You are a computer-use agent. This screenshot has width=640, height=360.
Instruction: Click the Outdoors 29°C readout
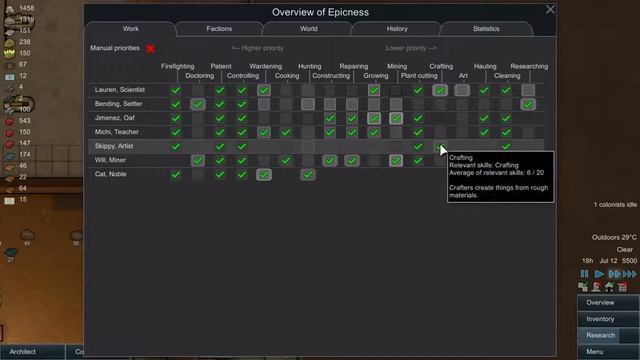(614, 238)
